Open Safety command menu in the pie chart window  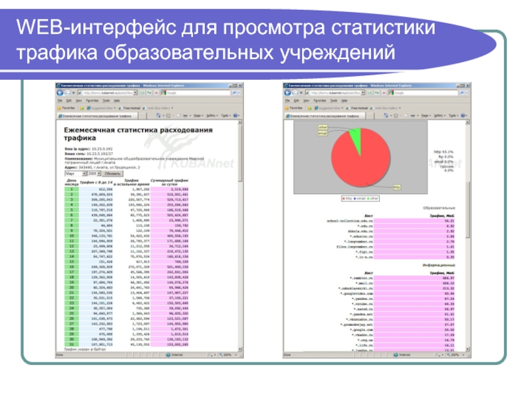440,116
